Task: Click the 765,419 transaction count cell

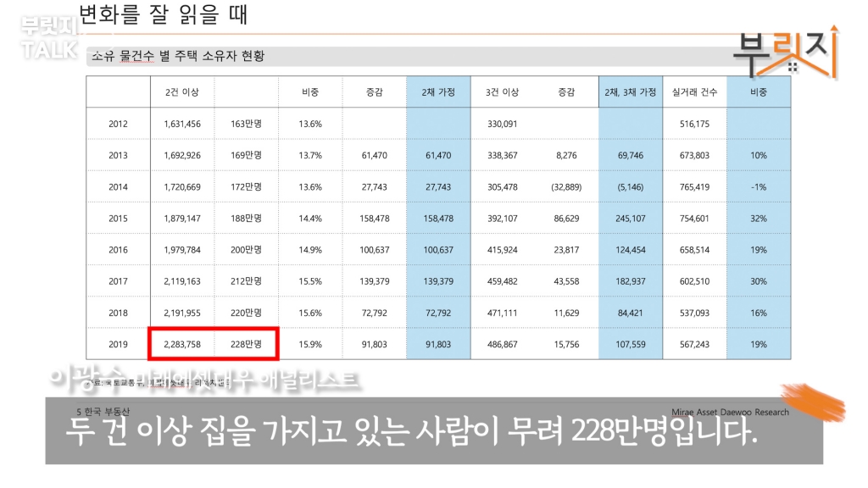Action: coord(694,186)
